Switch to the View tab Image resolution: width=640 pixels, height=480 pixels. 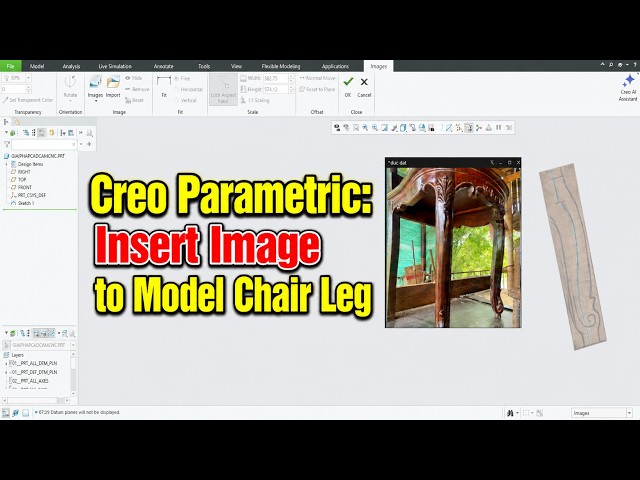pyautogui.click(x=236, y=66)
